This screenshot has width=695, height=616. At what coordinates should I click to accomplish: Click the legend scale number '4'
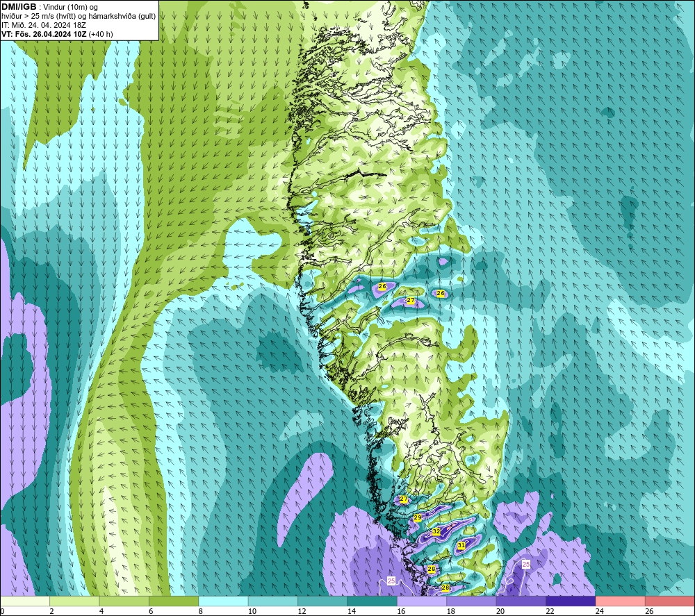click(101, 611)
